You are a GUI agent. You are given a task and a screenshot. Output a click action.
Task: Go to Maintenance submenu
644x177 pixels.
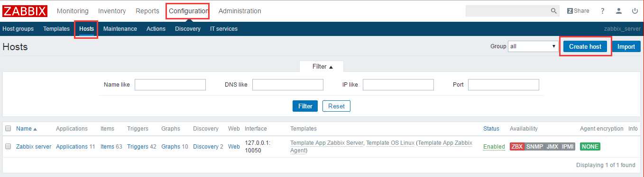point(120,29)
